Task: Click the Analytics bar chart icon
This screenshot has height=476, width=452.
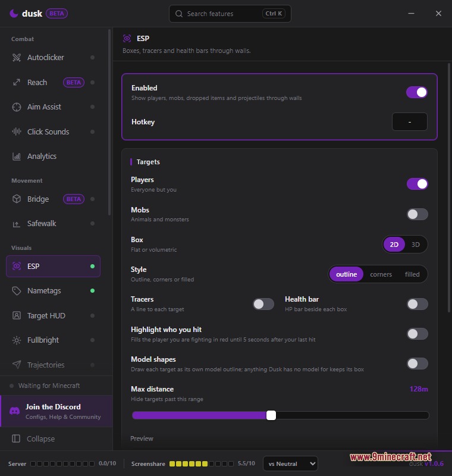Action: point(17,156)
